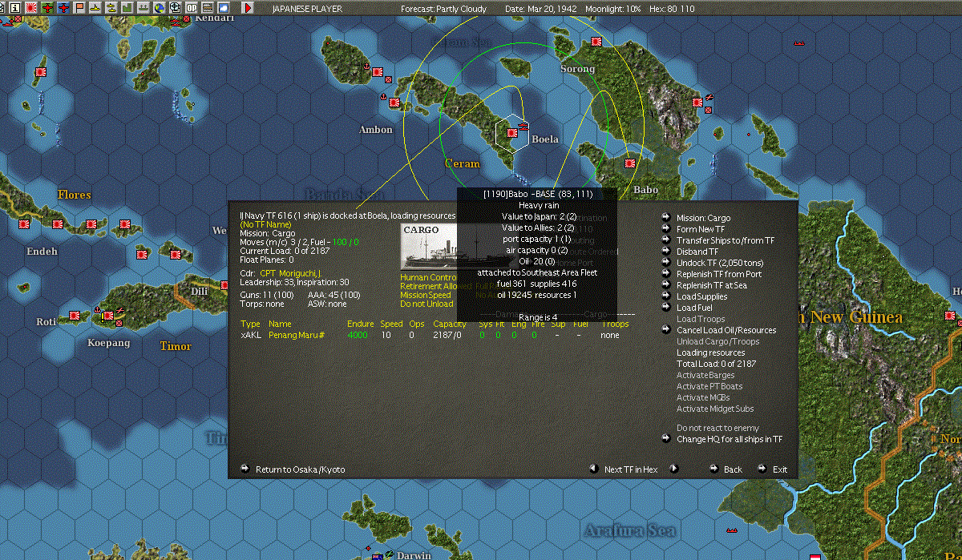Click Return to Osaka/Kyoto
This screenshot has width=962, height=560.
point(300,469)
